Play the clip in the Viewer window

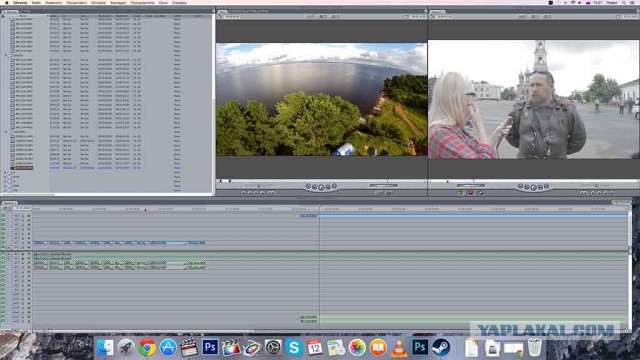(321, 187)
